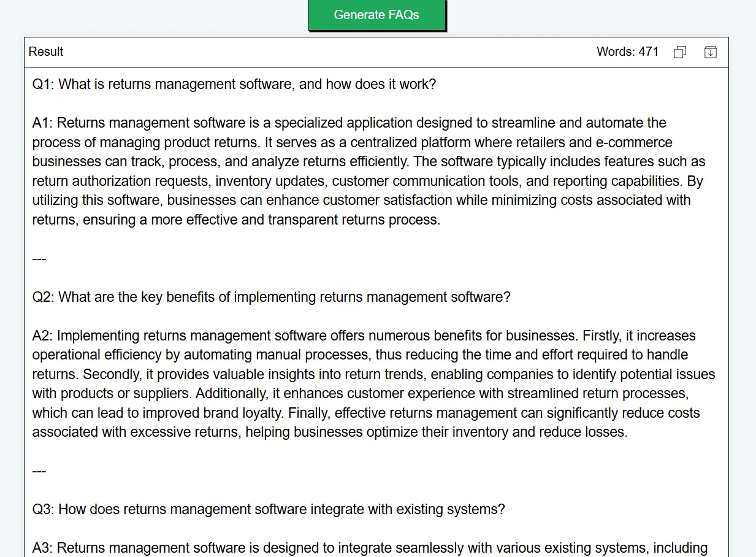Click the 'Words: 471' counter
Screen dimensions: 756x557
pos(627,52)
